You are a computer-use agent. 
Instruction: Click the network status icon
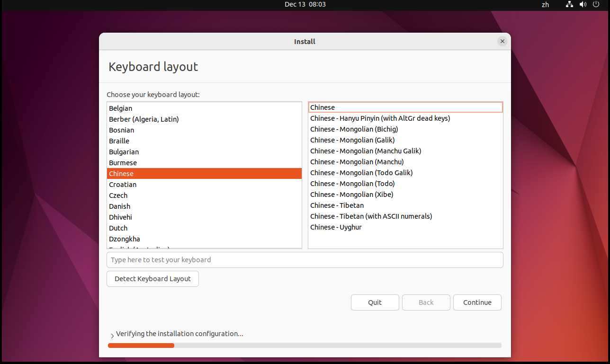click(570, 4)
